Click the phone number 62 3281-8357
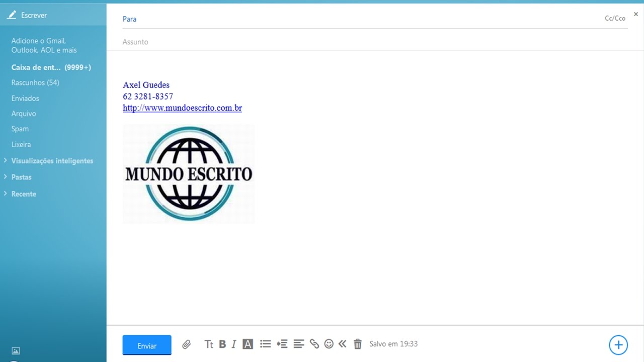 pos(148,97)
